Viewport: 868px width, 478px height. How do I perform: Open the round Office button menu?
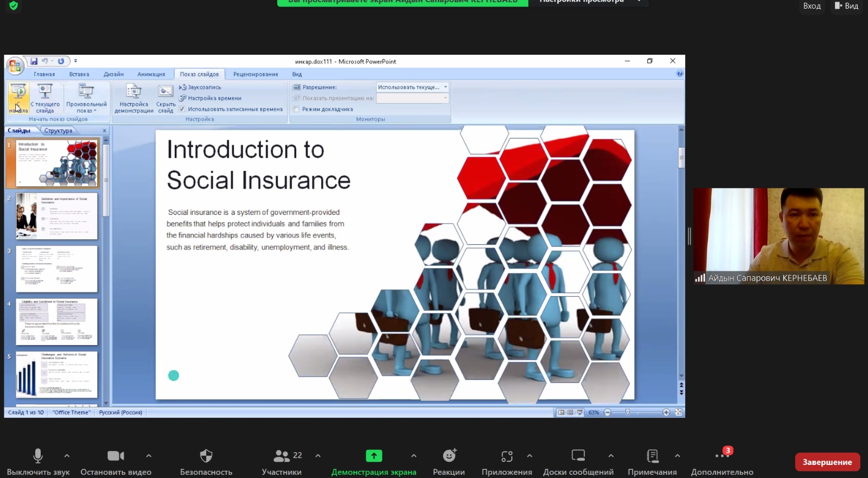click(x=15, y=66)
